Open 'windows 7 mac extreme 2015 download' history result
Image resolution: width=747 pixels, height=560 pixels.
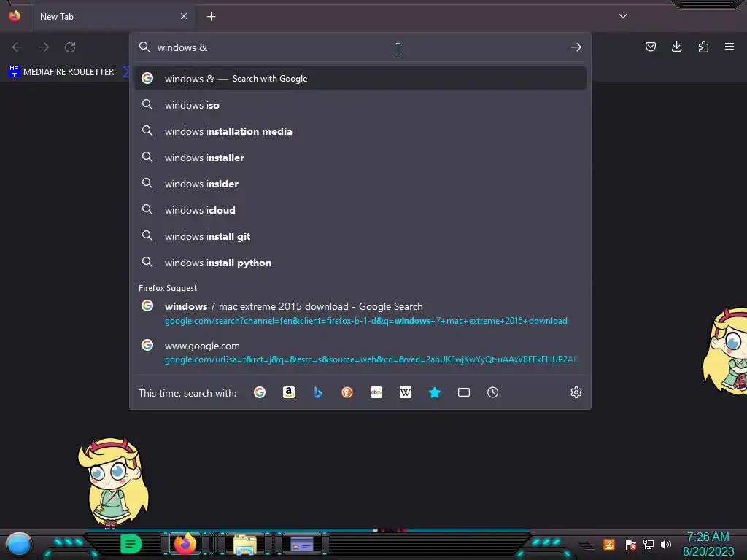(360, 314)
